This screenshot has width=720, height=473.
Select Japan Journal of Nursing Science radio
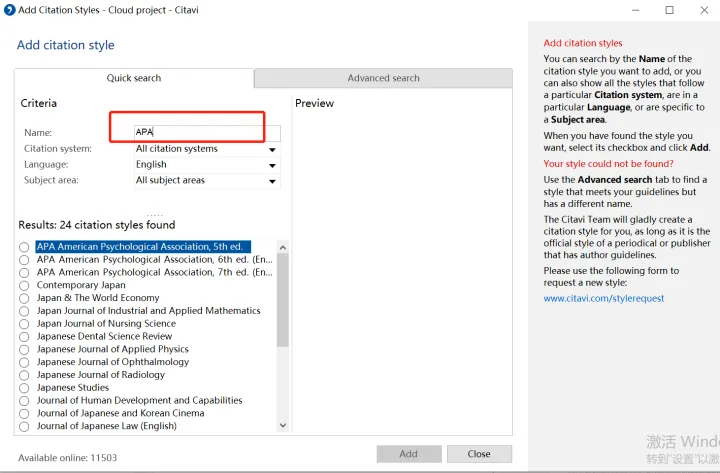[24, 324]
